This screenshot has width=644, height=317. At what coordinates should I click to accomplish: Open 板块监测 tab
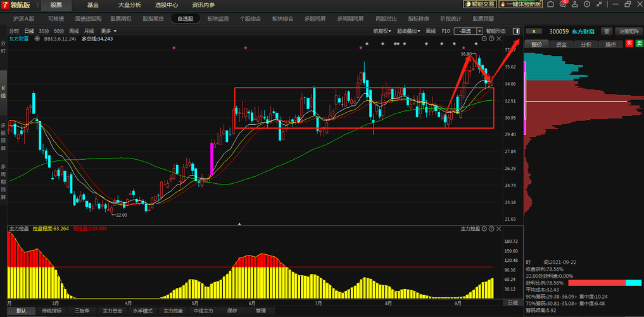[218, 18]
